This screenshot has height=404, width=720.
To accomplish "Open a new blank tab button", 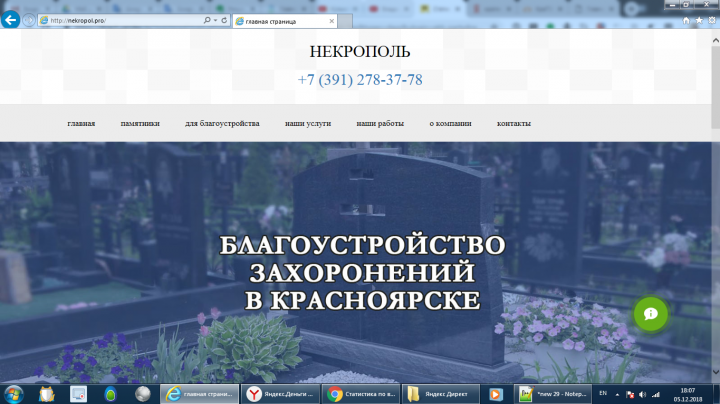I will click(x=345, y=21).
